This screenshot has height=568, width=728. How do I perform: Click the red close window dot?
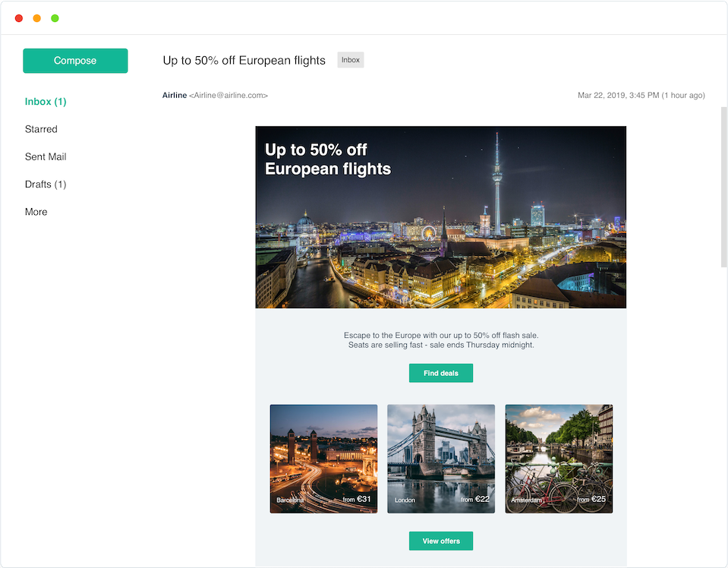coord(19,18)
